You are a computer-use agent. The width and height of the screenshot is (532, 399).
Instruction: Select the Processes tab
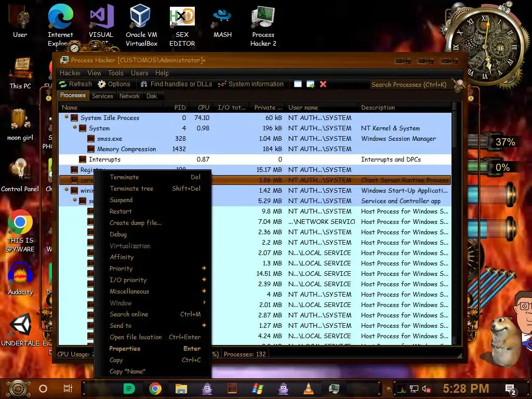[x=73, y=96]
